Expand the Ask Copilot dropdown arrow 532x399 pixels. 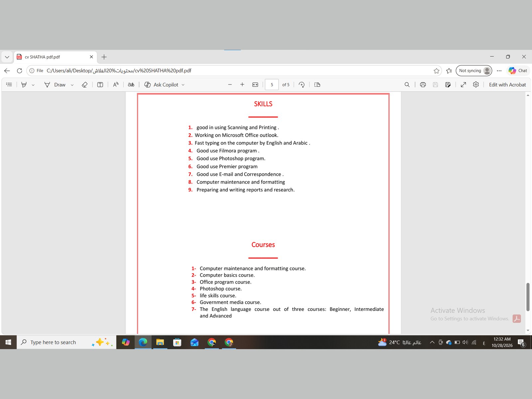tap(183, 85)
